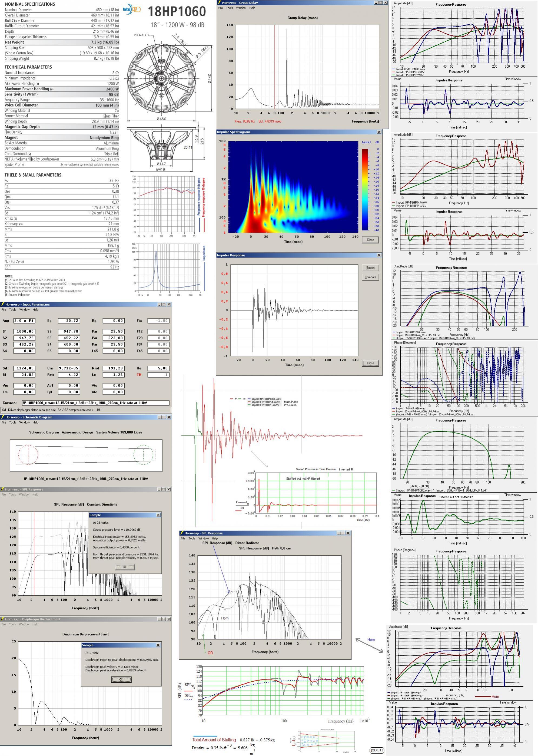Select the Le field showing 1,26

114,375
